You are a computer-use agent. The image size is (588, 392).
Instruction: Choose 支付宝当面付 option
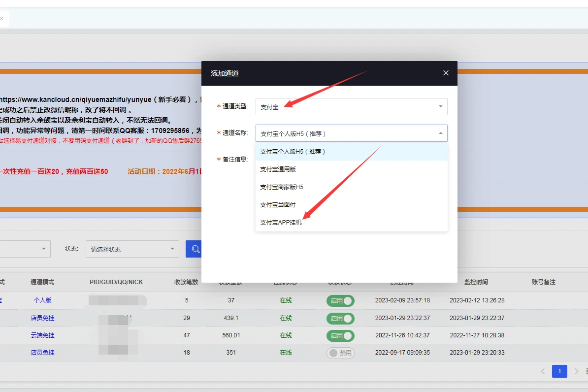pyautogui.click(x=352, y=204)
